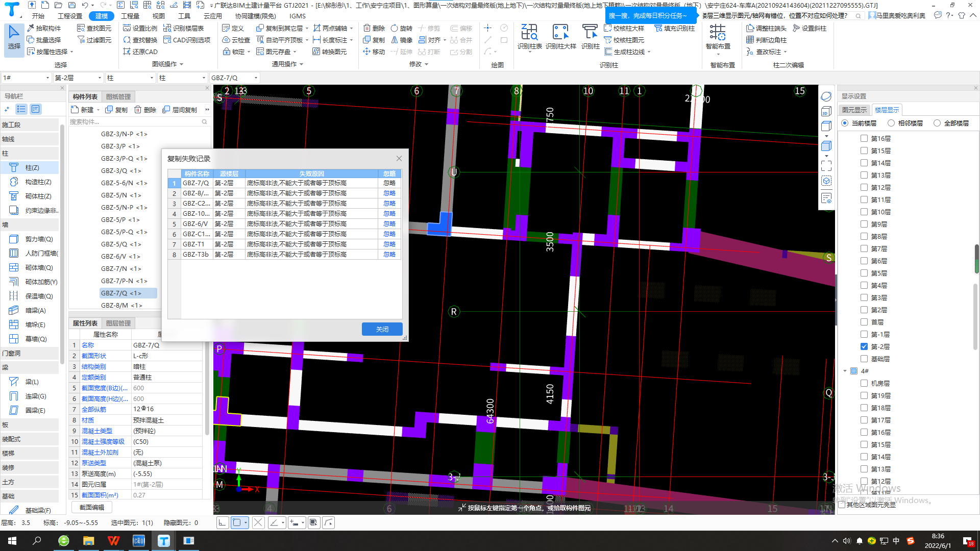Click 忽略 link for GBZ-6/V row
Screen dimensions: 980x551
coord(389,223)
